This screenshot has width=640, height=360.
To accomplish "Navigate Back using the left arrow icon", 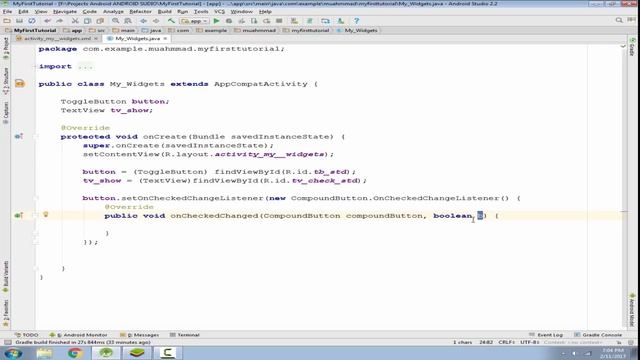I will point(143,21).
